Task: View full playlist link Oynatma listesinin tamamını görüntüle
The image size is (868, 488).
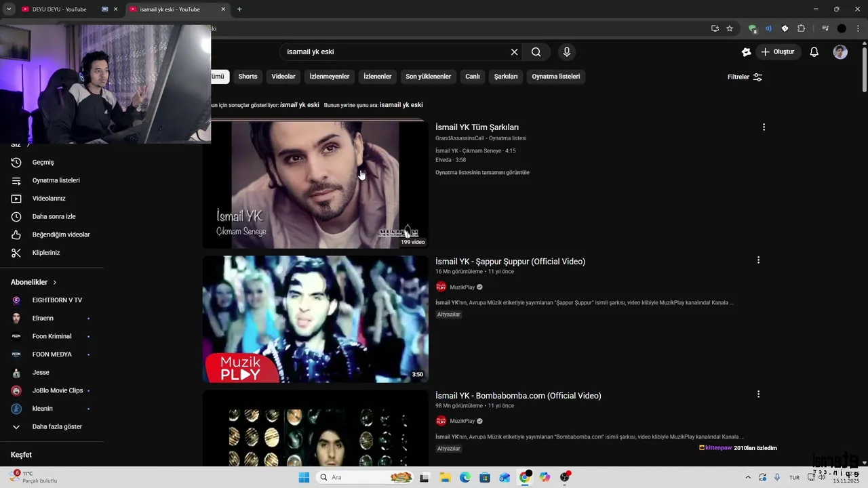Action: (482, 173)
